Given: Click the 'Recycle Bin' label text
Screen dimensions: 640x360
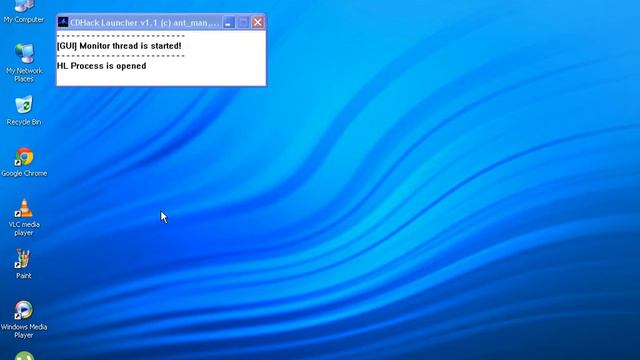Looking at the screenshot, I should (x=24, y=122).
